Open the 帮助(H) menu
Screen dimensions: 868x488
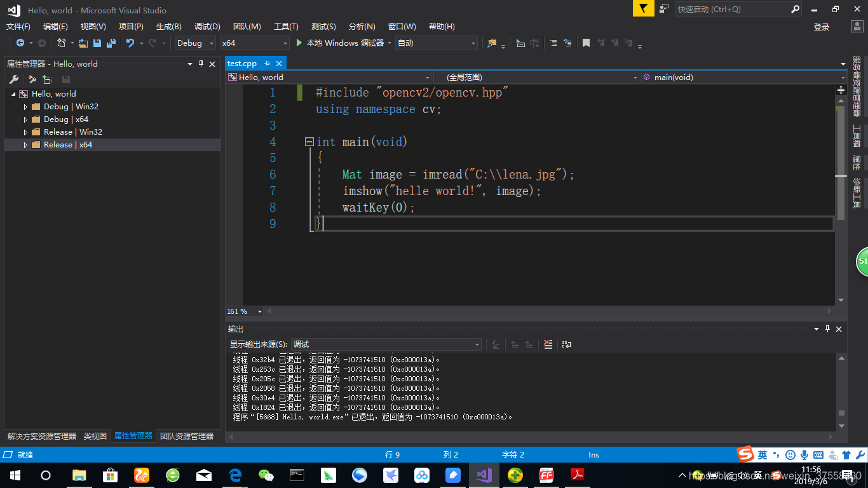click(x=442, y=26)
